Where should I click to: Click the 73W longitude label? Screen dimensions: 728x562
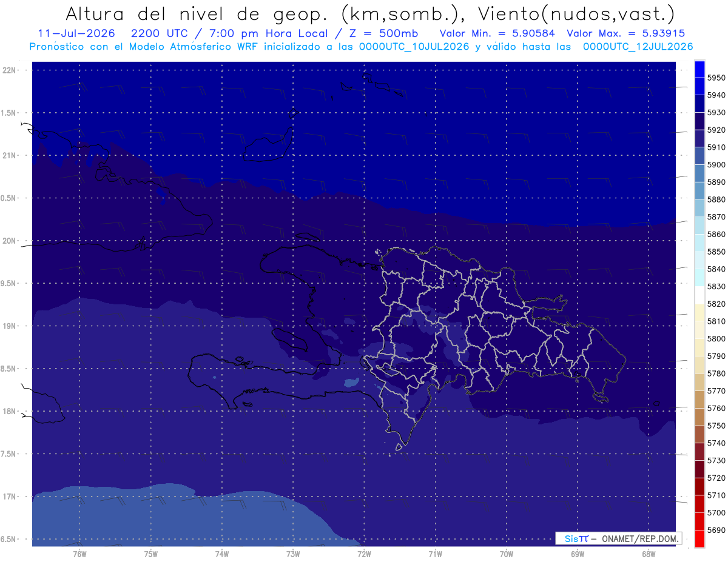pos(293,554)
